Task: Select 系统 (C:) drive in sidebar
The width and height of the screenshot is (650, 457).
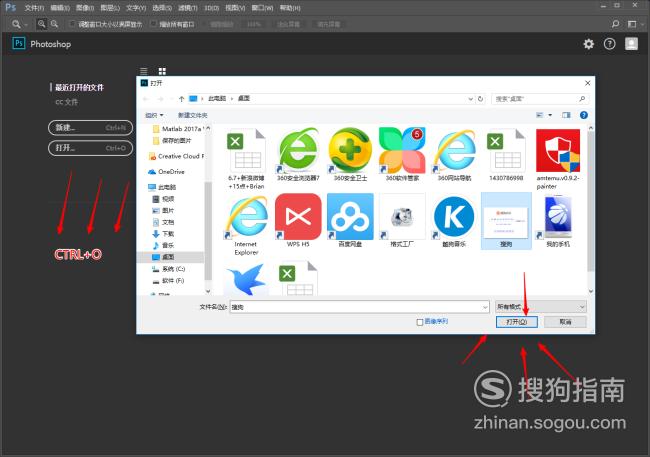Action: 169,269
